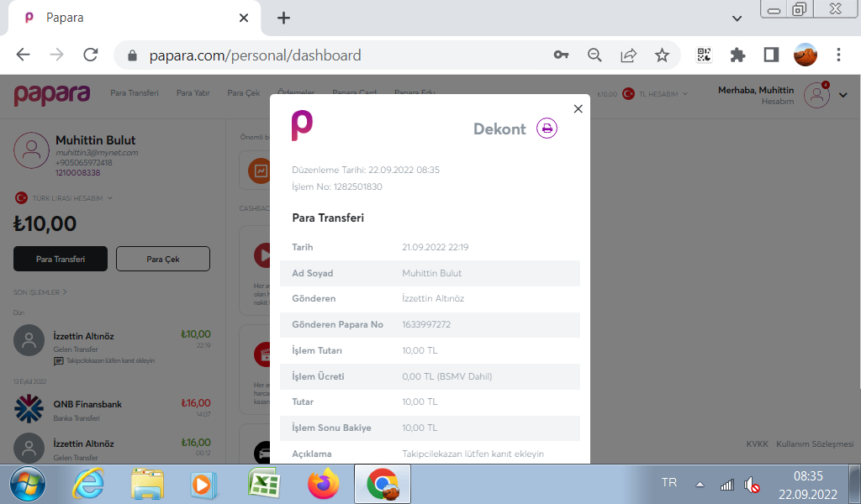
Task: Click the zoom magnifier icon in address bar
Action: pyautogui.click(x=594, y=55)
